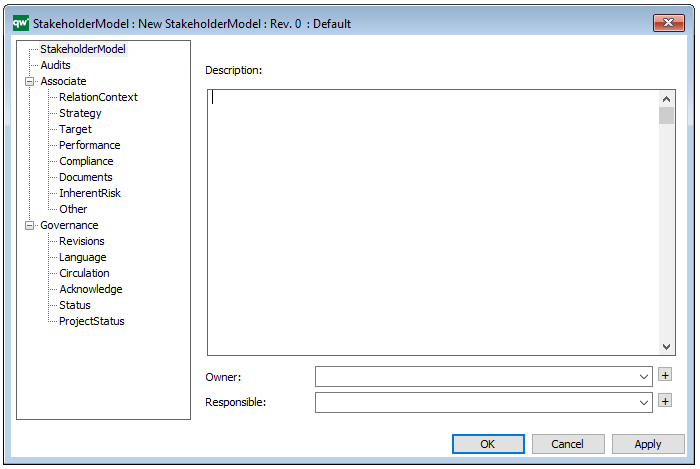Add a new Owner with plus button
Image resolution: width=700 pixels, height=469 pixels.
click(665, 375)
